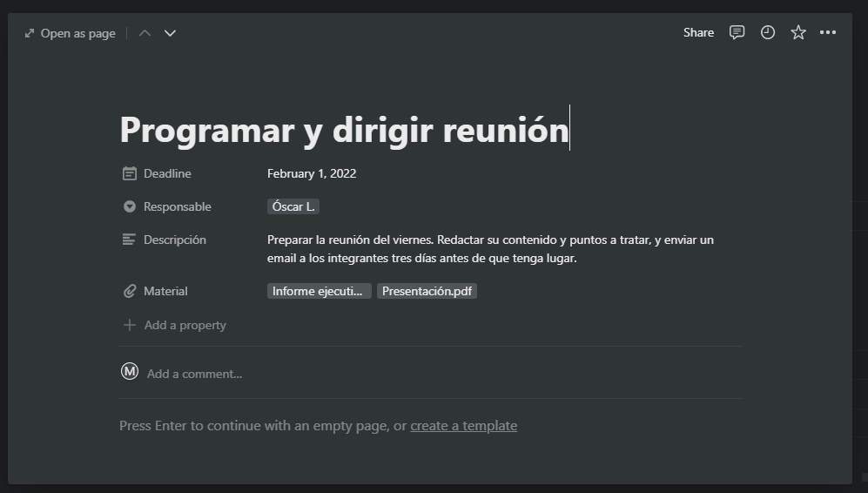Click the M user avatar by comment box
The image size is (868, 493).
point(130,371)
